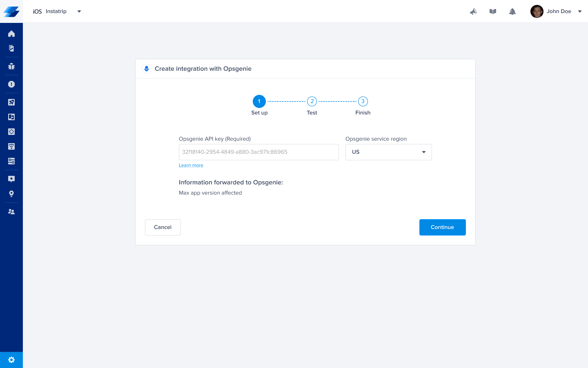Screen dimensions: 588x368
Task: Open the team members icon in the sidebar
Action: pos(11,212)
